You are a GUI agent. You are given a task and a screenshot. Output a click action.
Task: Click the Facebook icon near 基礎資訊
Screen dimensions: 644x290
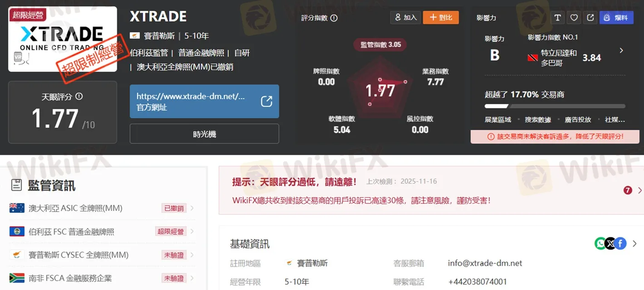(621, 243)
